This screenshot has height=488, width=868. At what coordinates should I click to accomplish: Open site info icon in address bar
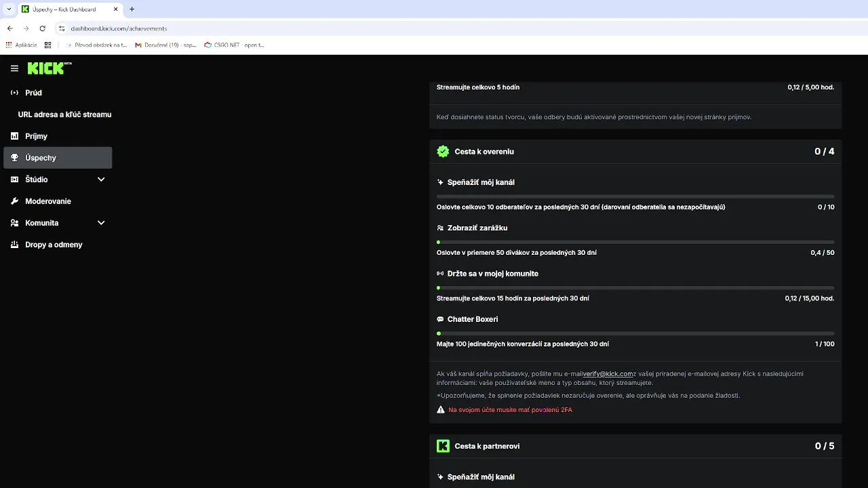coord(62,28)
